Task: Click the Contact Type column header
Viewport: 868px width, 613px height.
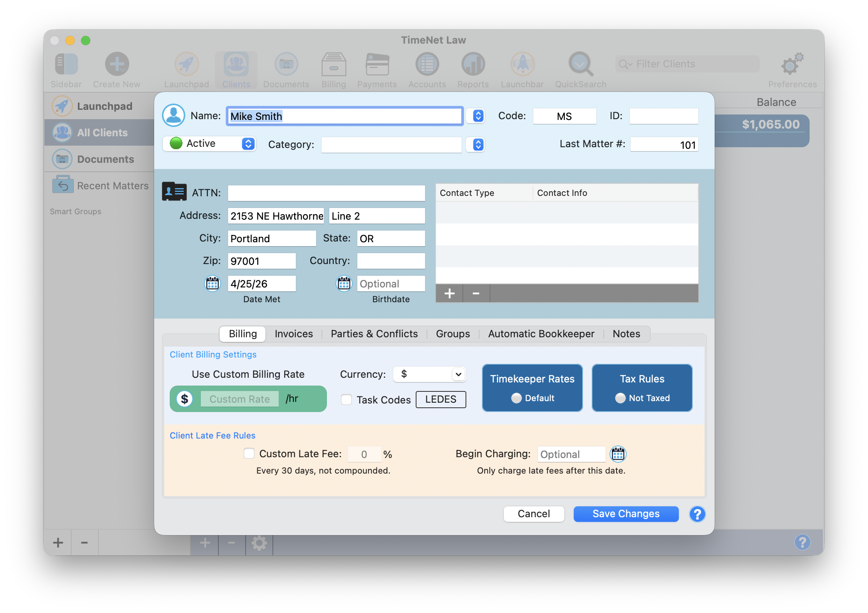Action: [x=484, y=193]
